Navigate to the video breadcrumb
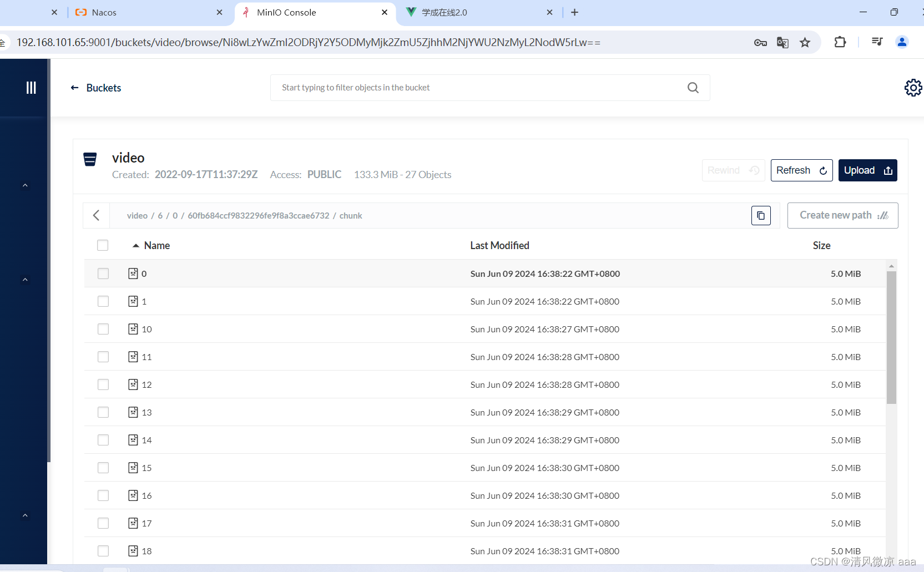The height and width of the screenshot is (572, 924). point(137,216)
